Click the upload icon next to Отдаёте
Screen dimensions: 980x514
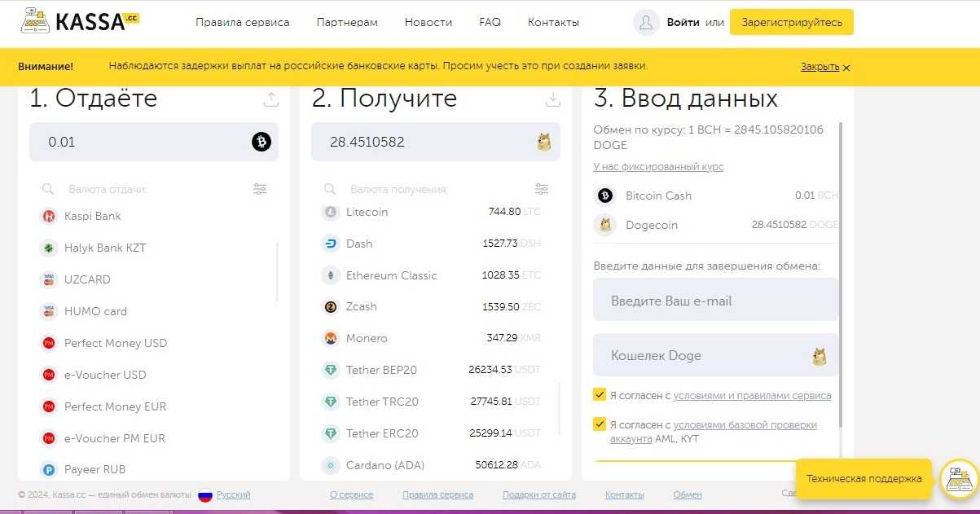(x=271, y=99)
